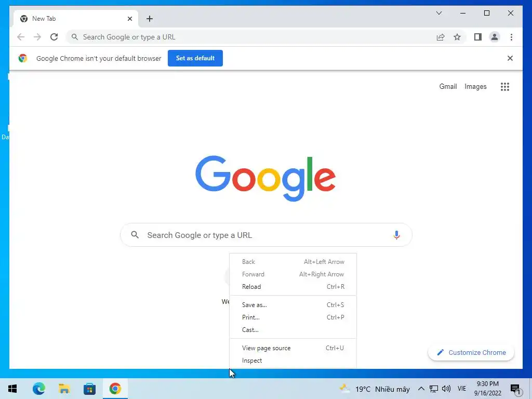
Task: Open the tab search chevron
Action: [438, 13]
